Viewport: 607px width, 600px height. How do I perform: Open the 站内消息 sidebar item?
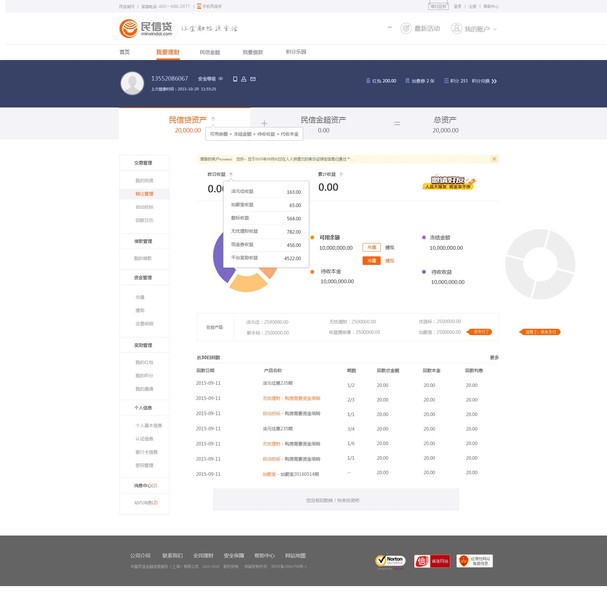146,502
